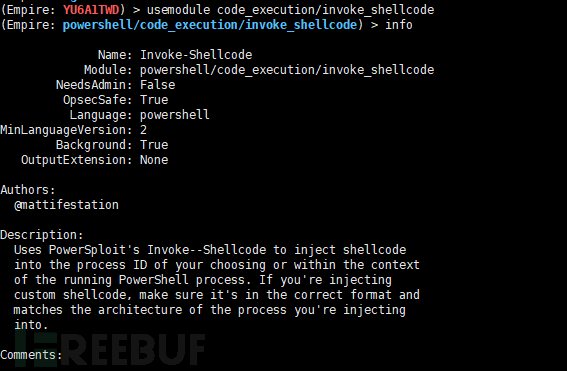The height and width of the screenshot is (371, 567).
Task: Click the Module path value
Action: (287, 70)
